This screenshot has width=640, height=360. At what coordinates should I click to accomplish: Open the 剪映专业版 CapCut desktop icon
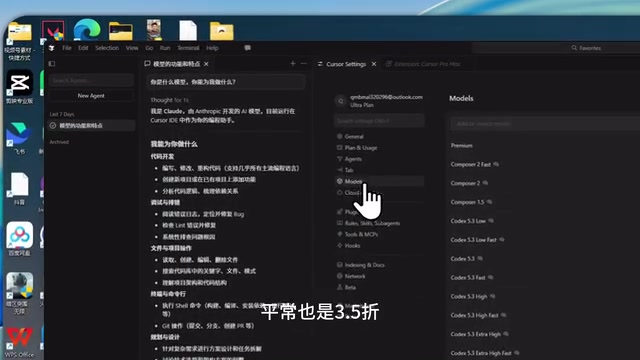click(19, 87)
